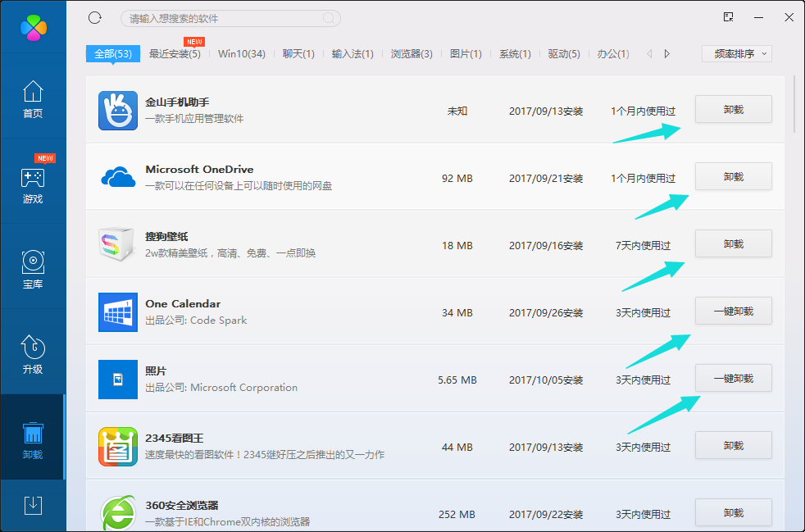Switch to the Win10(34) tab

click(243, 52)
